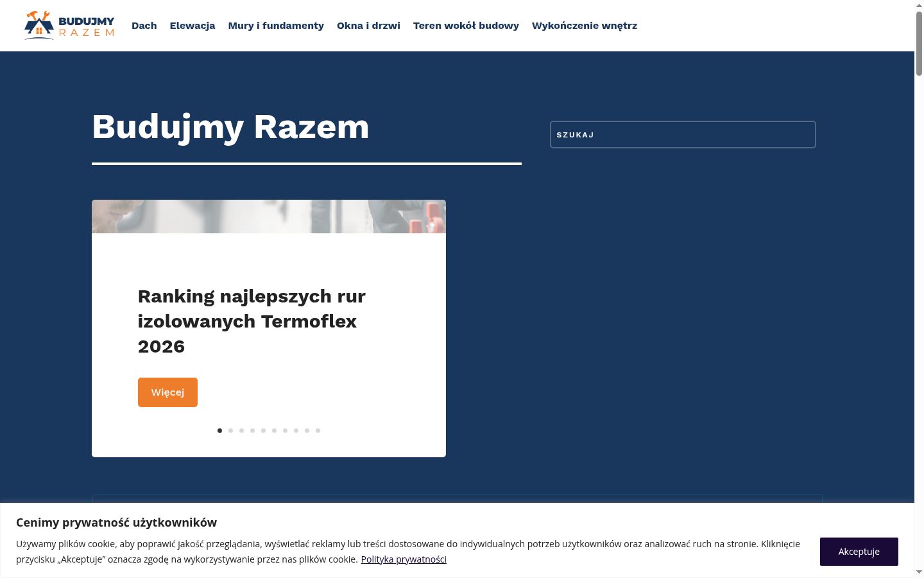924x578 pixels.
Task: Click the Budujmy Razem page heading
Action: 230,127
